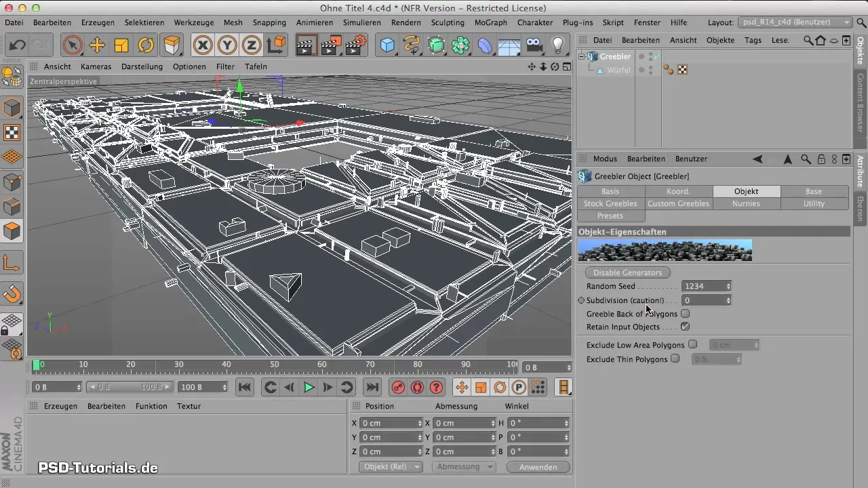Toggle Y axis lock
The height and width of the screenshot is (488, 868).
click(x=227, y=45)
